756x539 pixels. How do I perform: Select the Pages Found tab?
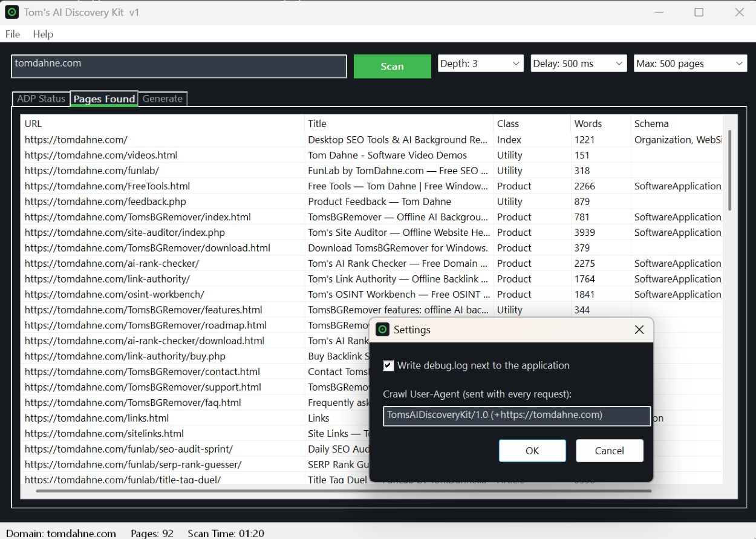(x=104, y=99)
